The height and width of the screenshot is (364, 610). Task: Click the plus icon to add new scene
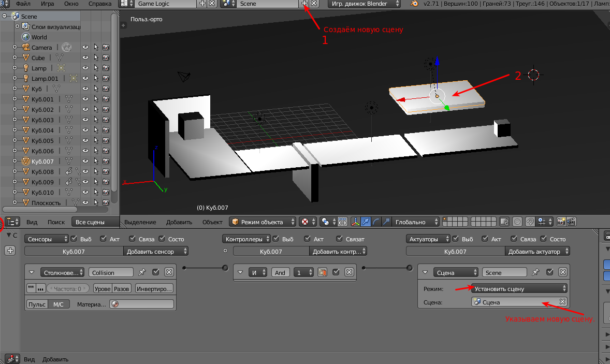(x=304, y=4)
